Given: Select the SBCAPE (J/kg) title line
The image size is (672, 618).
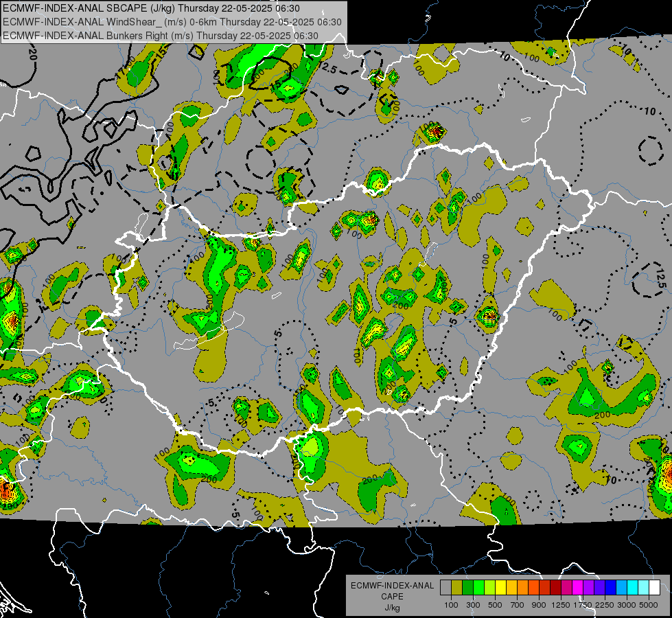Looking at the screenshot, I should point(151,8).
